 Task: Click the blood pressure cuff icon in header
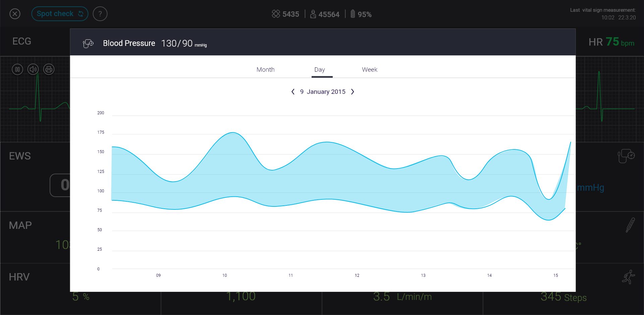coord(88,43)
